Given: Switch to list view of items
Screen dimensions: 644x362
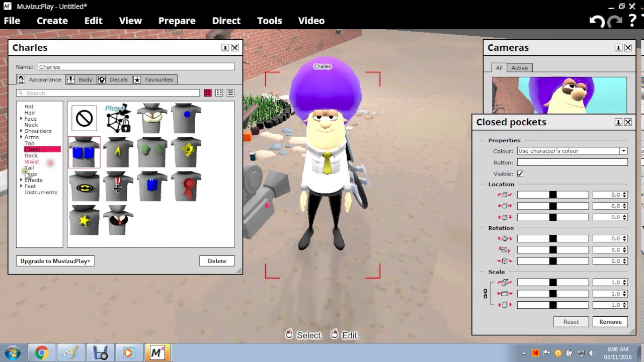Looking at the screenshot, I should tap(230, 93).
